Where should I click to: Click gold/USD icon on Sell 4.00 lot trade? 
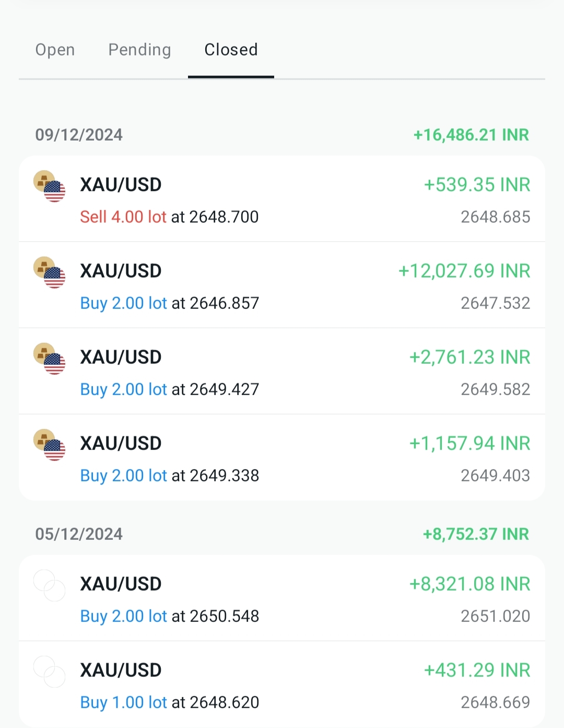(50, 186)
